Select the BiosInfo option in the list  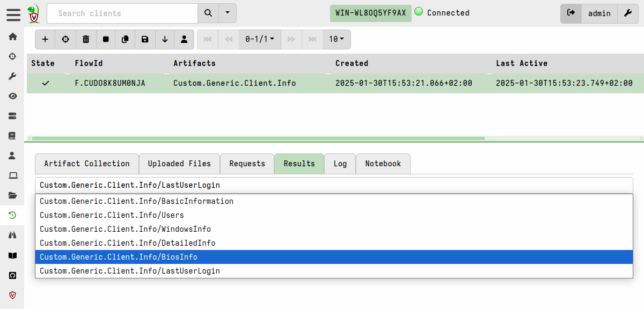coord(334,257)
